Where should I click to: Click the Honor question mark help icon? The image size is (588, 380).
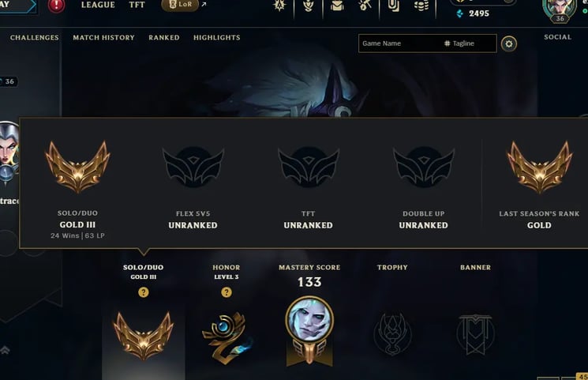227,292
